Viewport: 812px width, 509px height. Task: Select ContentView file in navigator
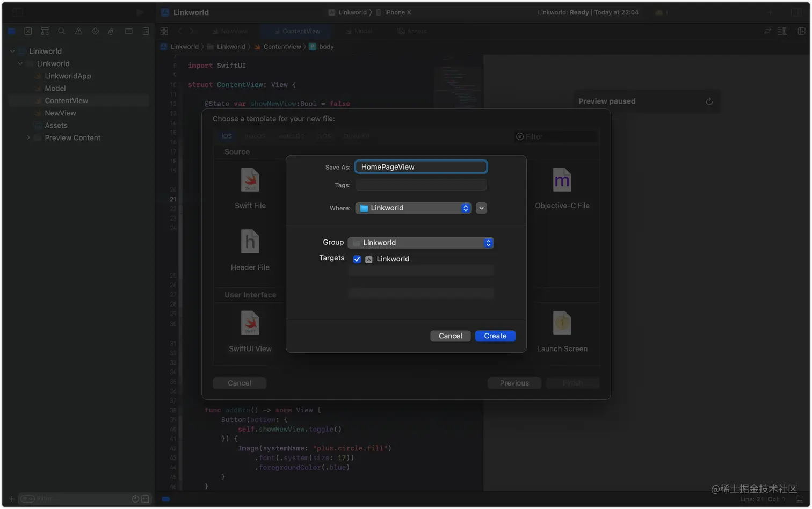67,100
